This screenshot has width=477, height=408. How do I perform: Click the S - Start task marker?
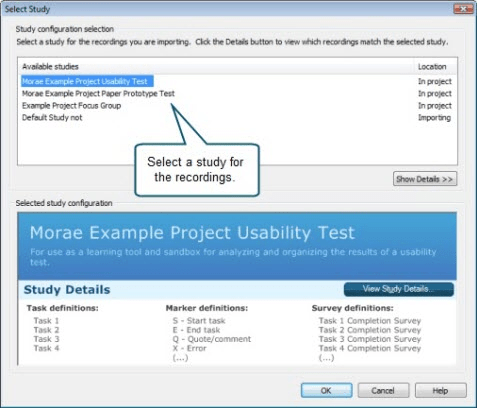(x=199, y=321)
